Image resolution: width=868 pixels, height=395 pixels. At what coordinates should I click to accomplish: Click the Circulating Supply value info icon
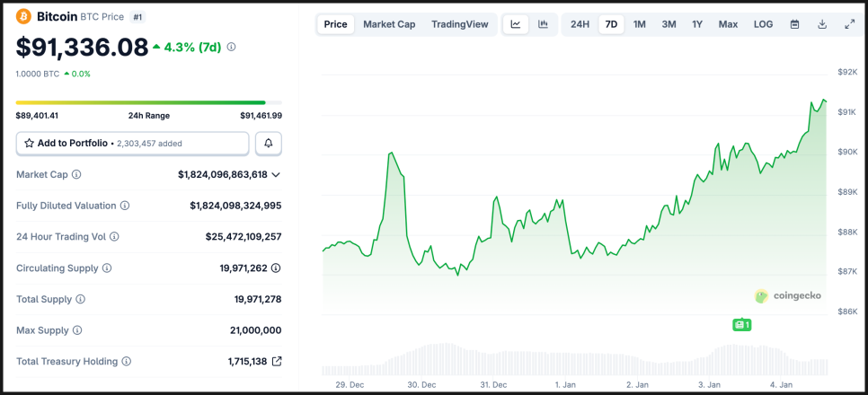coord(276,268)
